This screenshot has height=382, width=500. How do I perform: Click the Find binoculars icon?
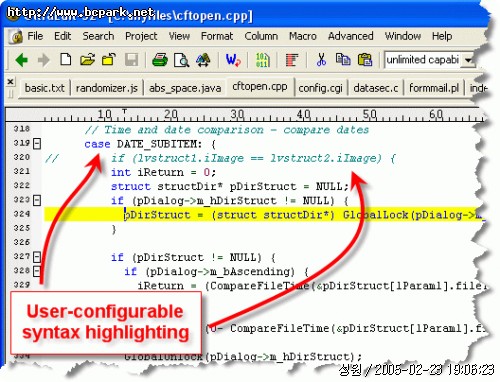click(203, 60)
